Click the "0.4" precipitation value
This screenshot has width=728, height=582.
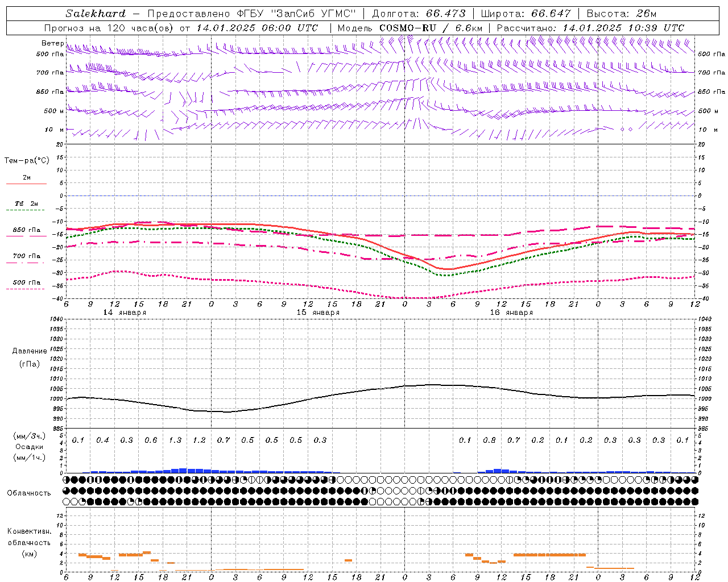coord(102,440)
